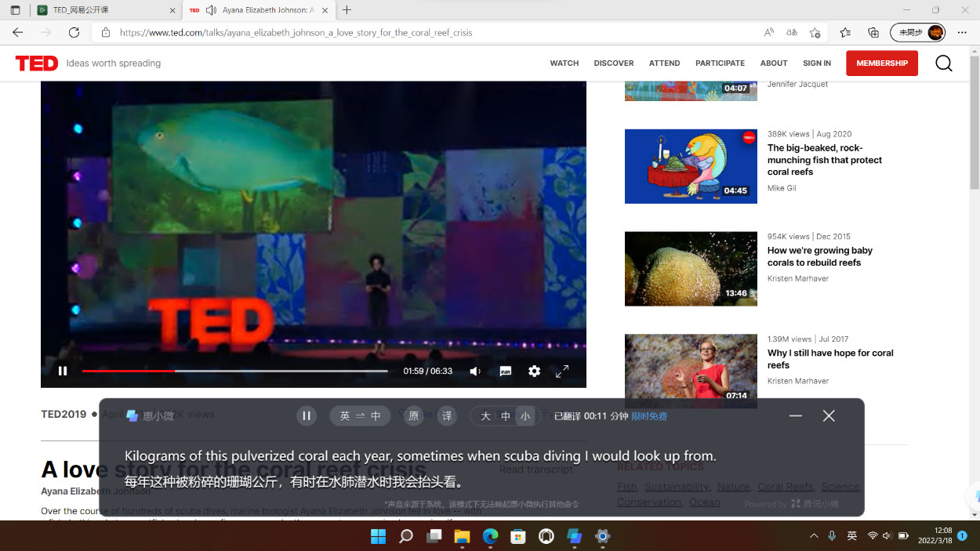Open the WATCH menu
This screenshot has height=551, width=980.
tap(564, 63)
